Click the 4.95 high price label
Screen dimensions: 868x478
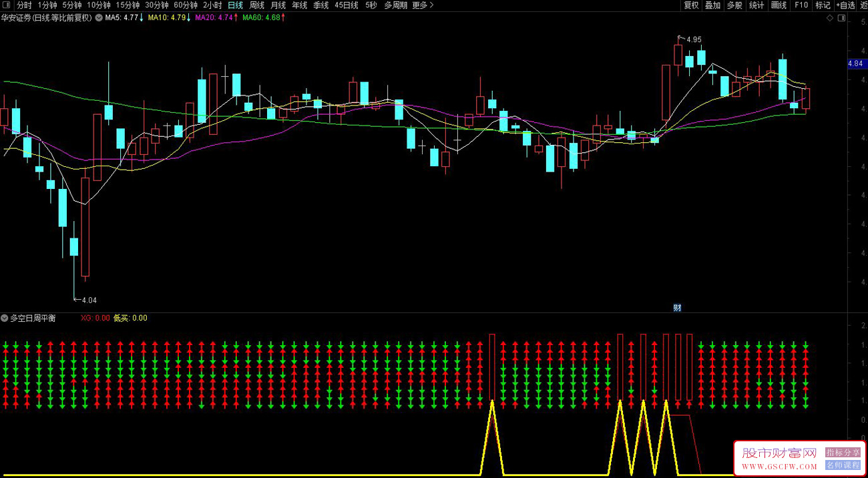pyautogui.click(x=694, y=39)
